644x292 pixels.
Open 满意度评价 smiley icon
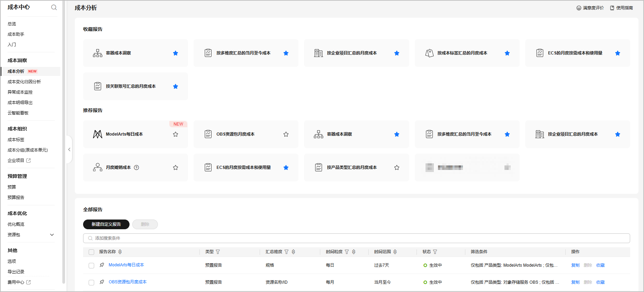click(579, 8)
